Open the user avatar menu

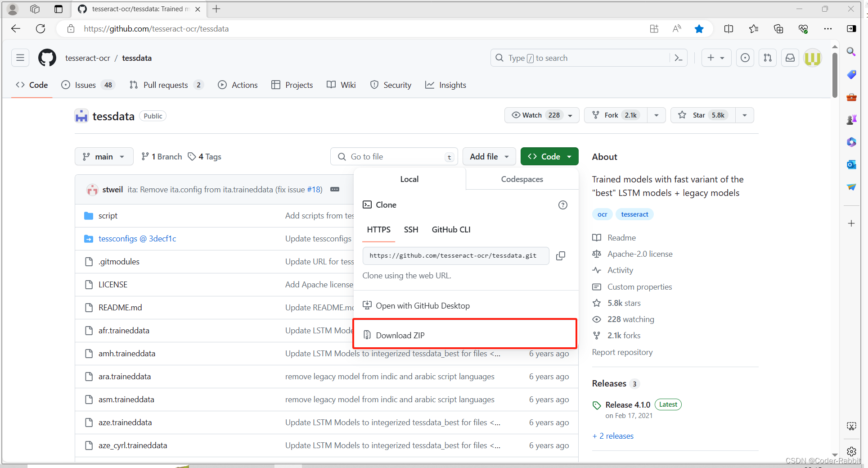(813, 58)
